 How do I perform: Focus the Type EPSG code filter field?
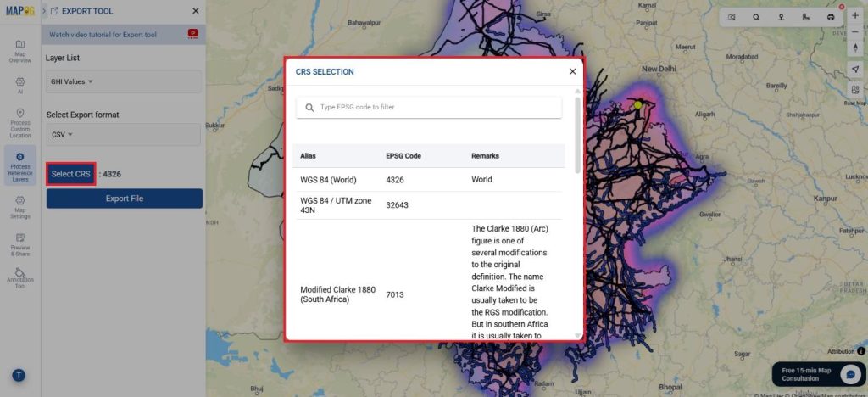click(x=428, y=108)
